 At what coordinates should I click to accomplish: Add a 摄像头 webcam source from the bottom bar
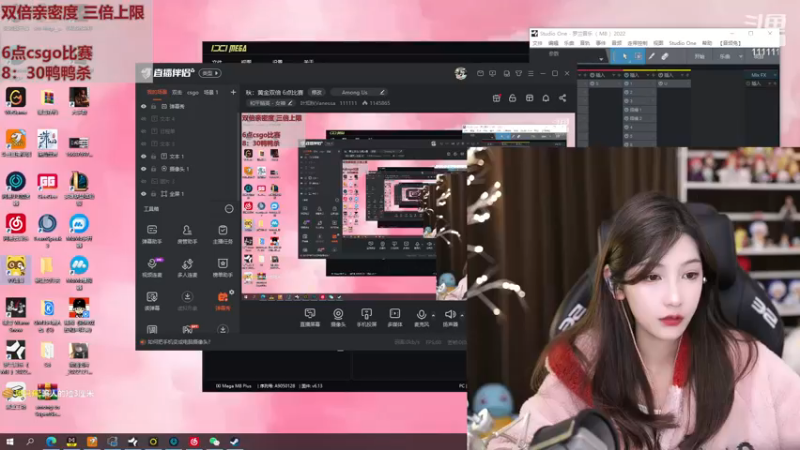pos(338,317)
